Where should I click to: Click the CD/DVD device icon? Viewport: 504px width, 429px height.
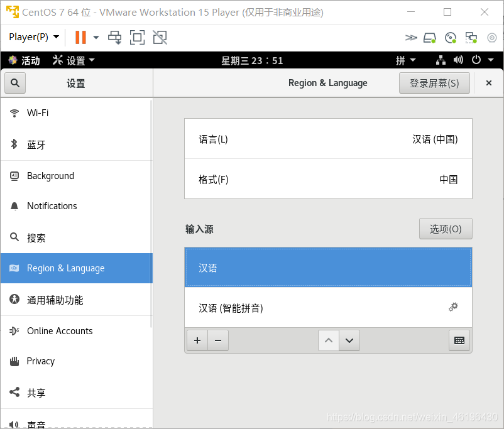point(451,38)
